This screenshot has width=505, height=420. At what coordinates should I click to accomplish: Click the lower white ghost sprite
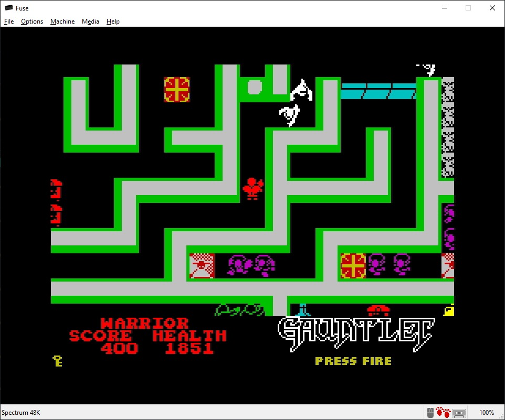click(x=289, y=115)
